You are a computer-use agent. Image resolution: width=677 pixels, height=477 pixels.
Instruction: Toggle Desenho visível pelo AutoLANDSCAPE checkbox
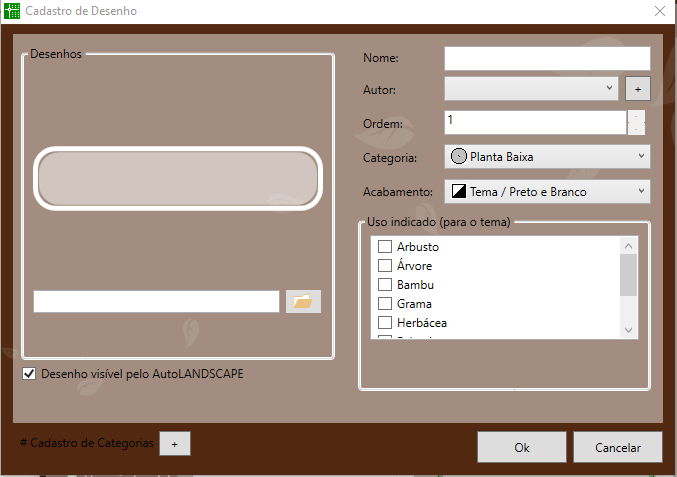pyautogui.click(x=29, y=374)
